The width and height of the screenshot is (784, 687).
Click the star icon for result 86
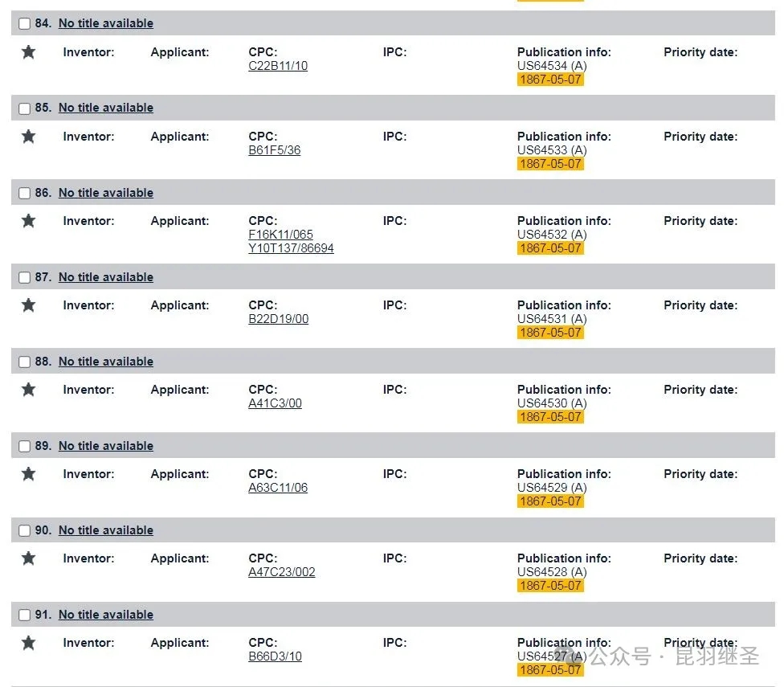[x=28, y=221]
